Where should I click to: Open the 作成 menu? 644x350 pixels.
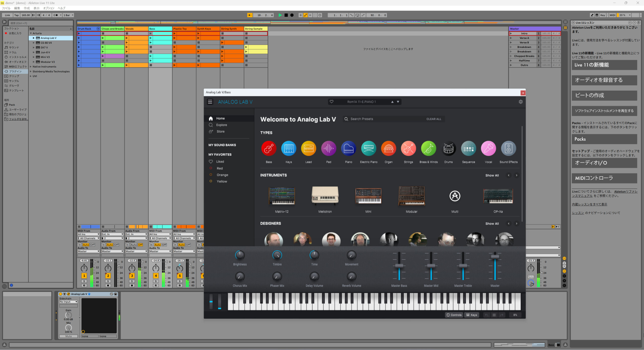pos(27,8)
